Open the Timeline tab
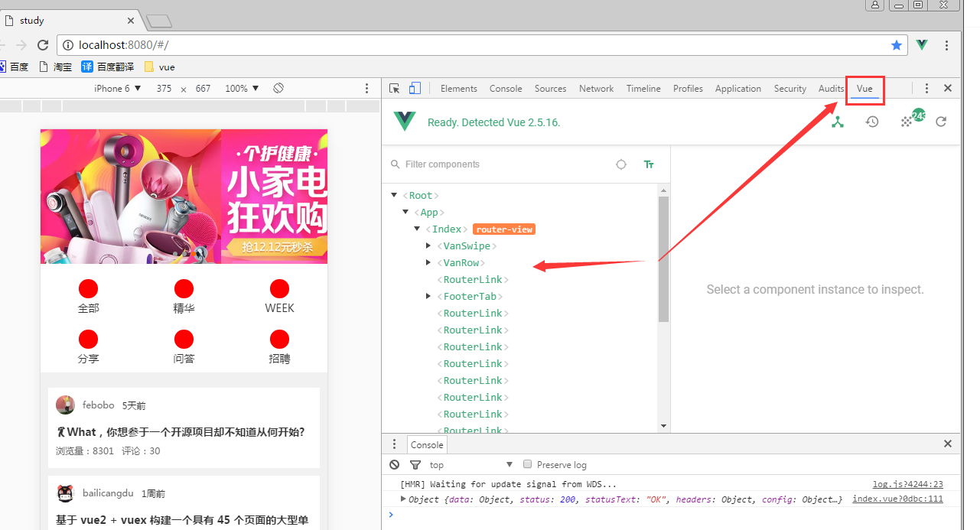This screenshot has height=530, width=980. (643, 89)
